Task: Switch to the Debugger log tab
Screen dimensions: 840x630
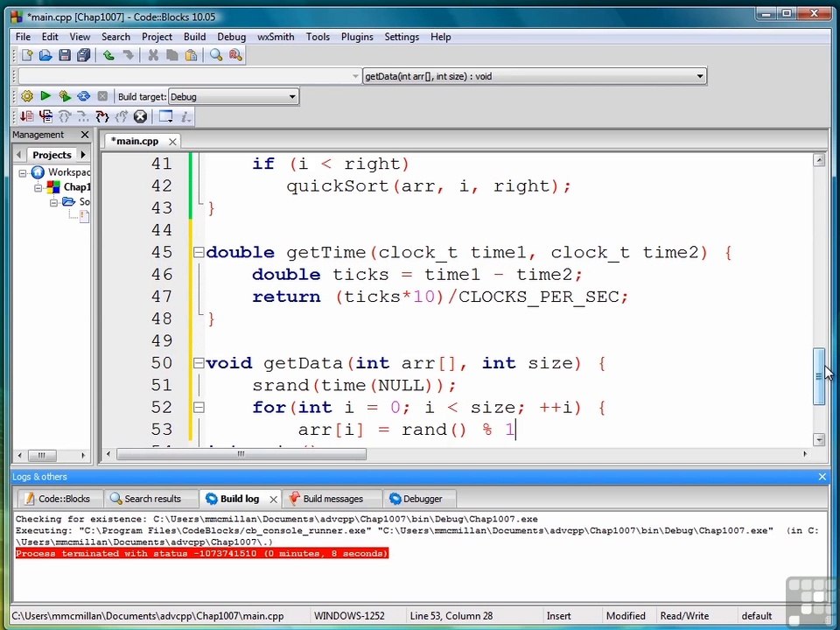Action: coord(422,499)
